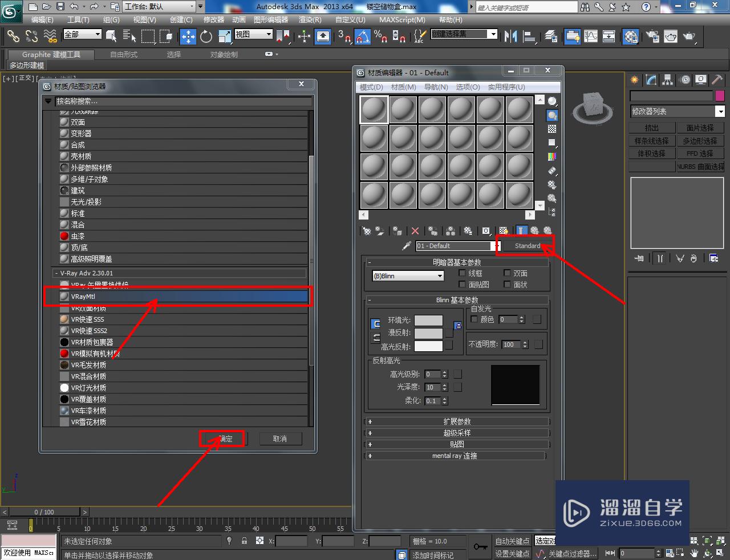Image resolution: width=730 pixels, height=560 pixels.
Task: Toggle 自动关键点 auto key button
Action: coord(513,541)
